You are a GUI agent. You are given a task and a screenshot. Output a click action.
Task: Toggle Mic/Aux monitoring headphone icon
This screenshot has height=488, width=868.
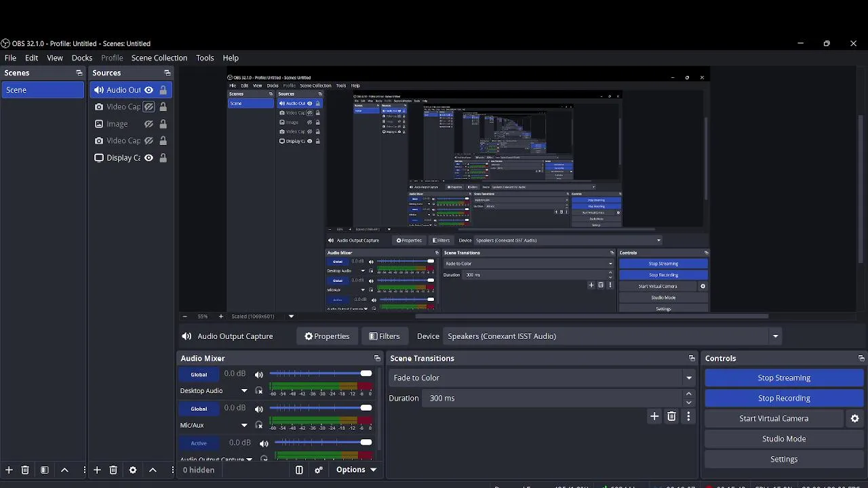[x=259, y=425]
